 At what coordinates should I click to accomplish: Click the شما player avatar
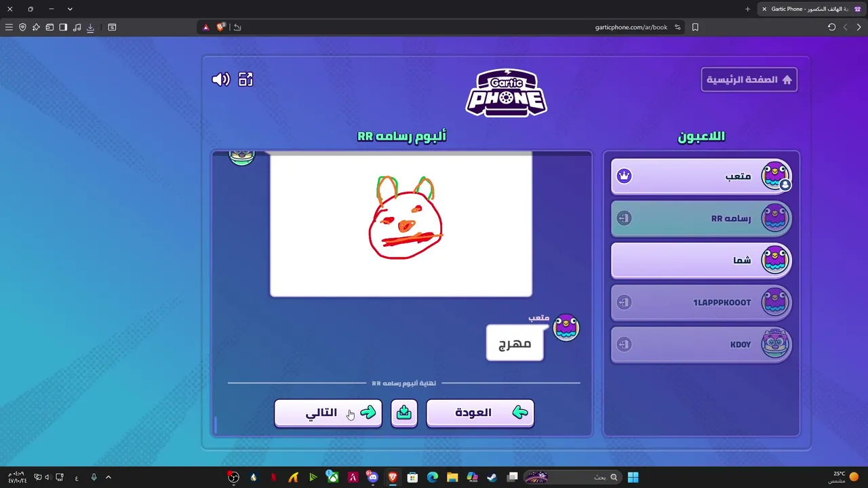[x=775, y=260]
